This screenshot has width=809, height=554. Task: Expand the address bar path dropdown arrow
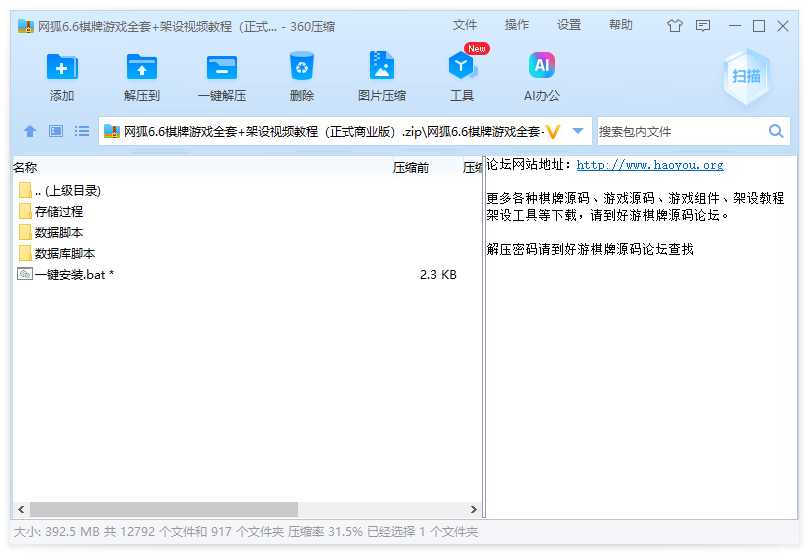pyautogui.click(x=578, y=131)
